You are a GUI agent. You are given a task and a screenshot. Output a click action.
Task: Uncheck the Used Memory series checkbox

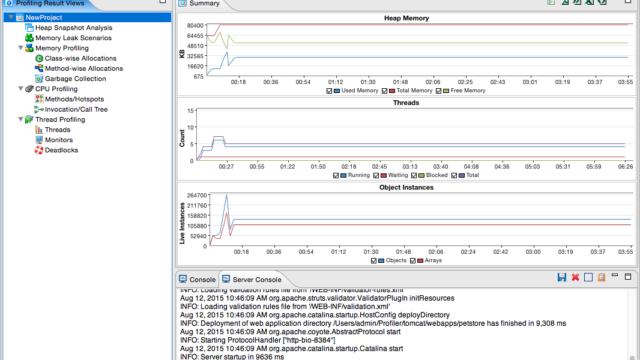pyautogui.click(x=329, y=91)
